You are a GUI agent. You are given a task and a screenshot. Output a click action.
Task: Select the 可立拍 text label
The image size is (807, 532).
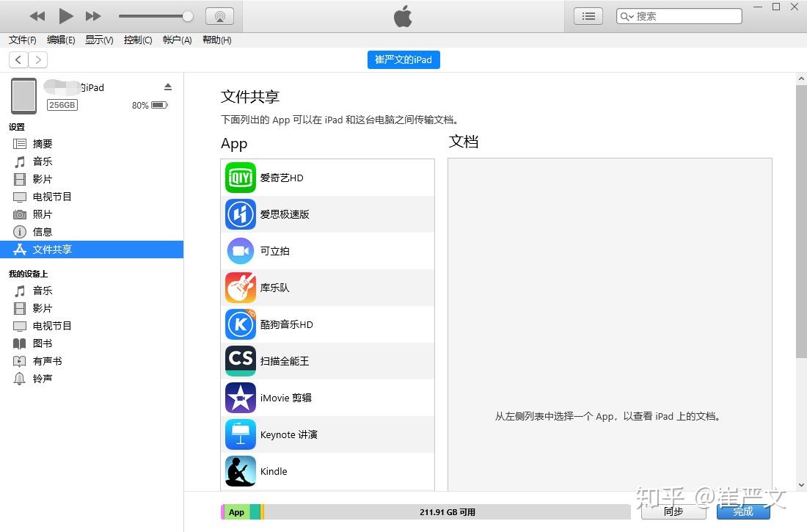coord(275,251)
